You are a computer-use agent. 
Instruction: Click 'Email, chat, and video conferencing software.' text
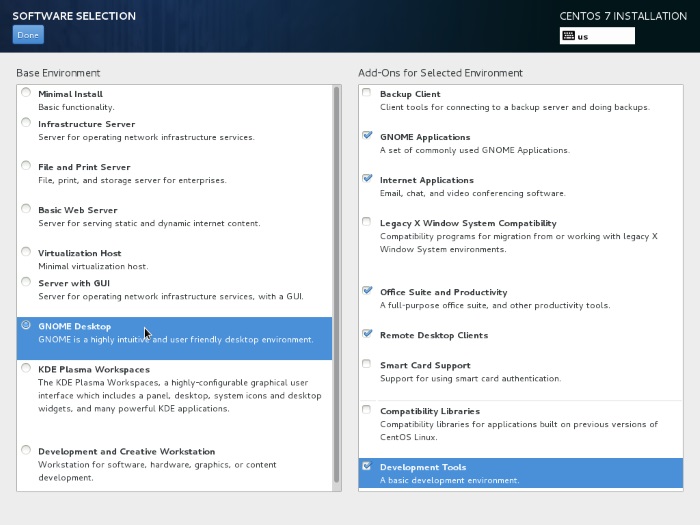pyautogui.click(x=473, y=193)
